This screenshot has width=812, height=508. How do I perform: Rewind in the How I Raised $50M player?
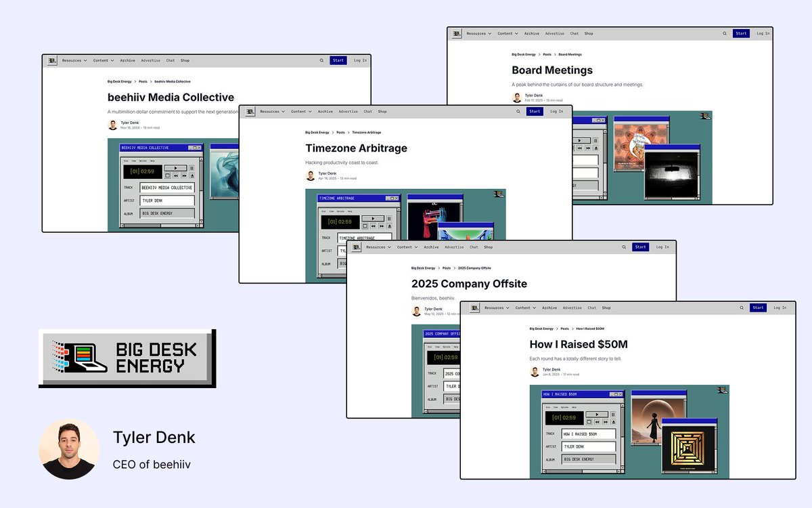tap(597, 422)
